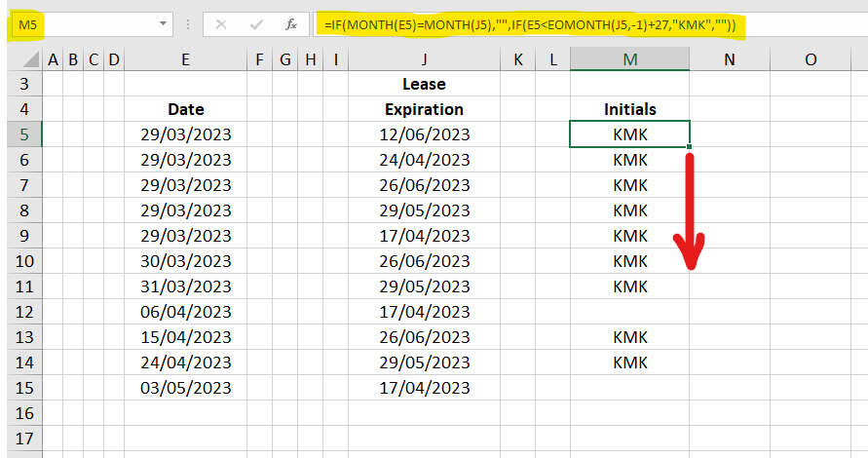Select row 14 header
Image resolution: width=868 pixels, height=458 pixels.
click(x=24, y=363)
